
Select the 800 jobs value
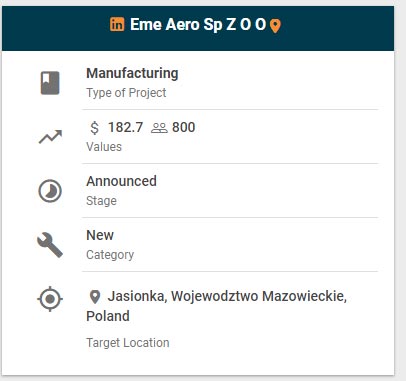tap(184, 127)
